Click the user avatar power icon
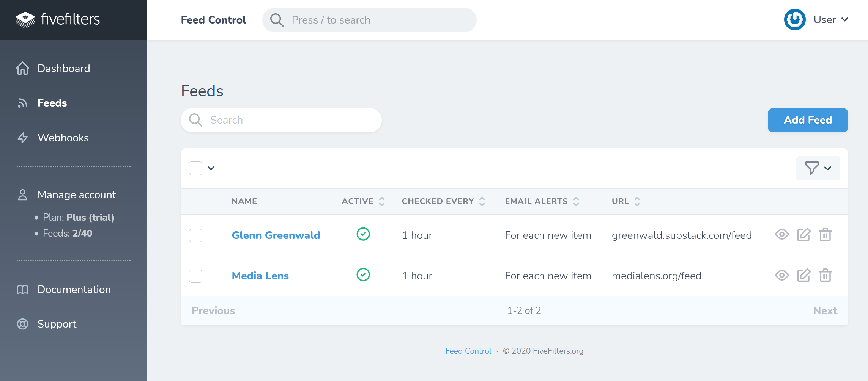This screenshot has width=868, height=381. click(795, 20)
